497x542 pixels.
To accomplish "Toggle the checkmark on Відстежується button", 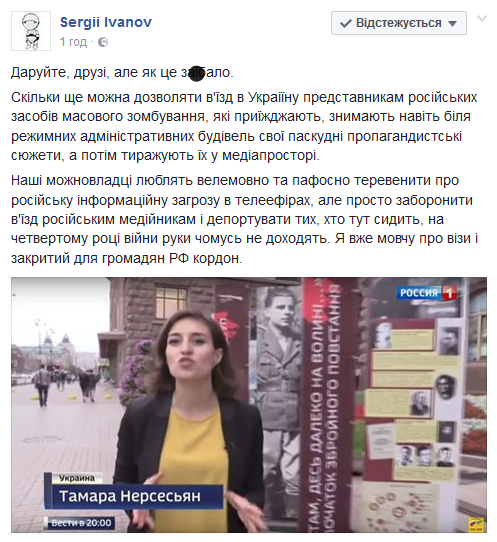I will click(x=346, y=24).
